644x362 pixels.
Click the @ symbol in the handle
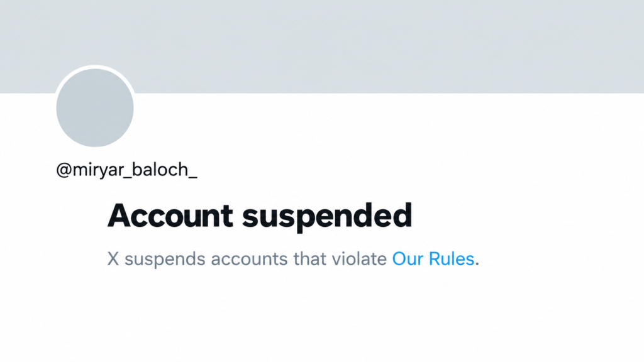(x=64, y=170)
